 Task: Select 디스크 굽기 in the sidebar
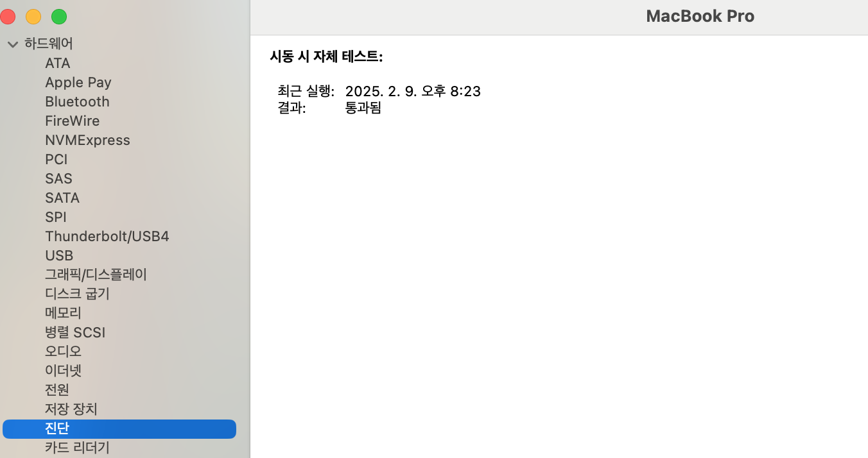tap(78, 294)
